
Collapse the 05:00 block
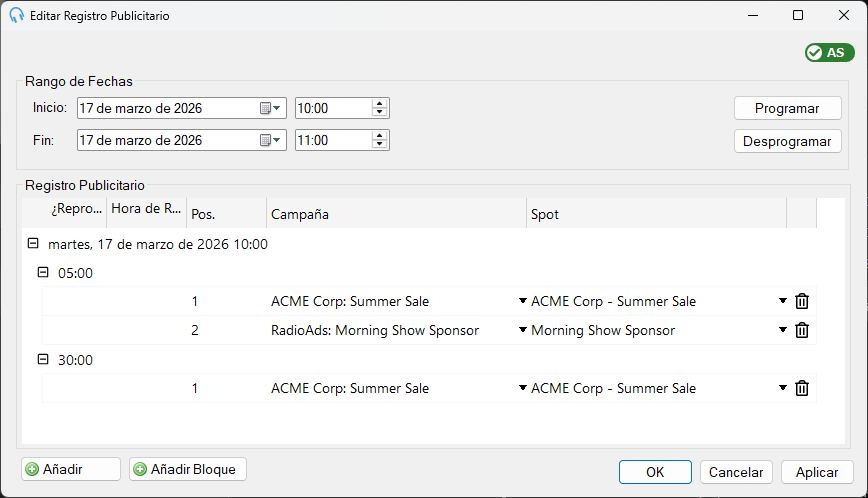coord(43,272)
